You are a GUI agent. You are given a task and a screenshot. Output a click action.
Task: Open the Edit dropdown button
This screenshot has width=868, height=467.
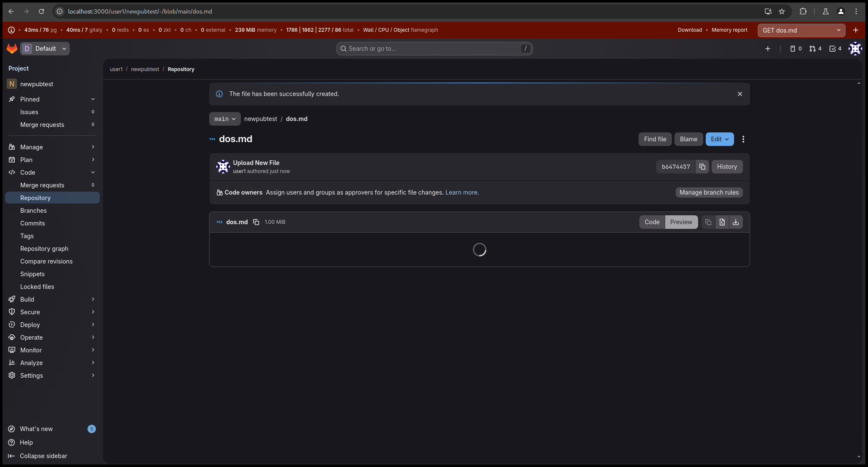pyautogui.click(x=719, y=139)
